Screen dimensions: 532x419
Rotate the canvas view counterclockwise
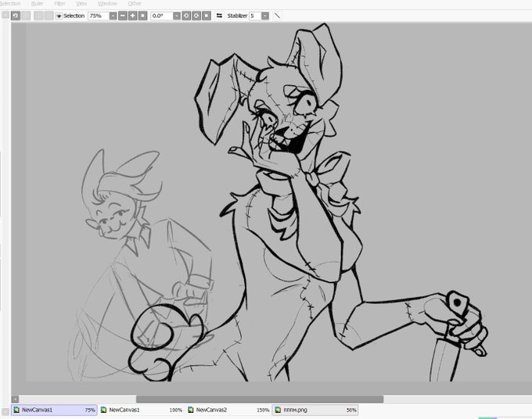click(x=186, y=16)
